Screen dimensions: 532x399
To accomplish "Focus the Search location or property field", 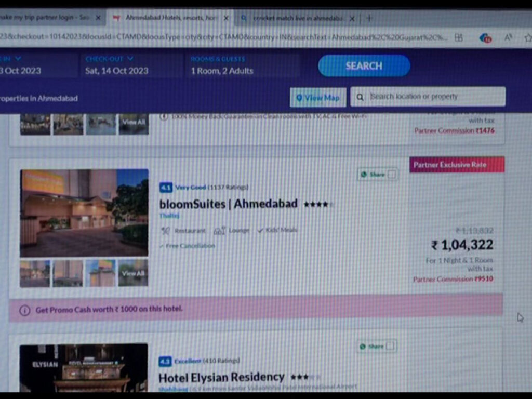I will click(428, 97).
